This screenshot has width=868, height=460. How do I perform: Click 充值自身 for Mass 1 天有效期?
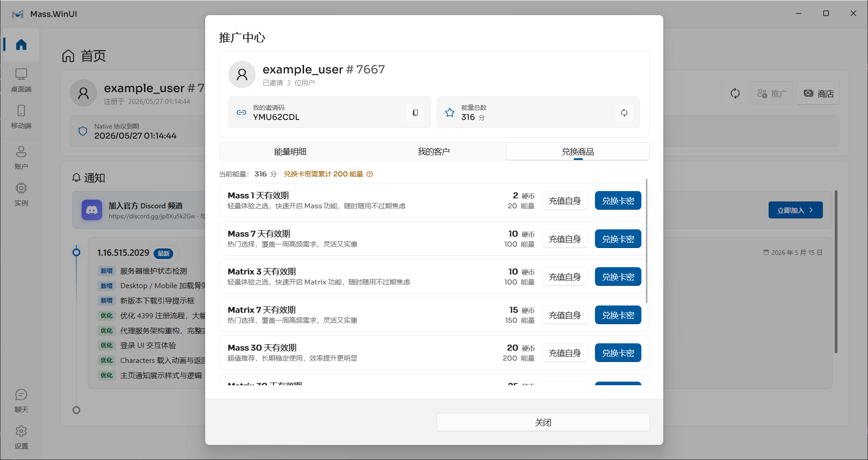[565, 201]
